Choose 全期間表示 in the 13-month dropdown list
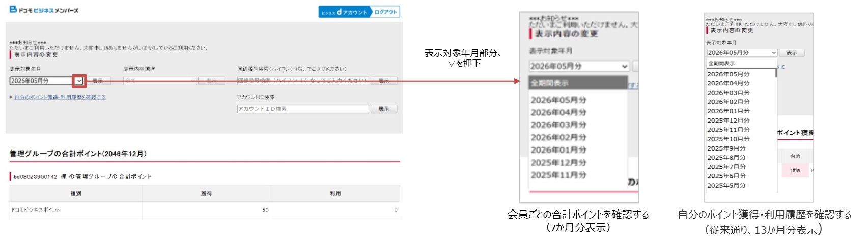Image resolution: width=868 pixels, height=240 pixels. (741, 64)
